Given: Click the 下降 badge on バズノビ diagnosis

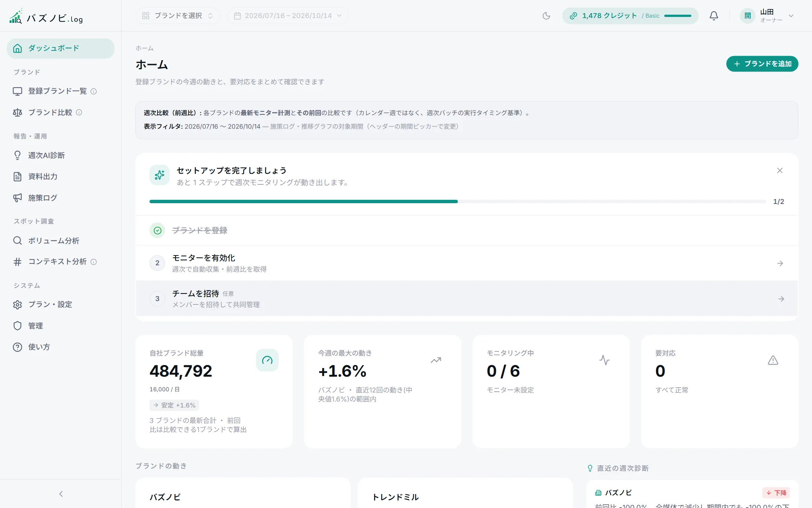Looking at the screenshot, I should point(776,493).
